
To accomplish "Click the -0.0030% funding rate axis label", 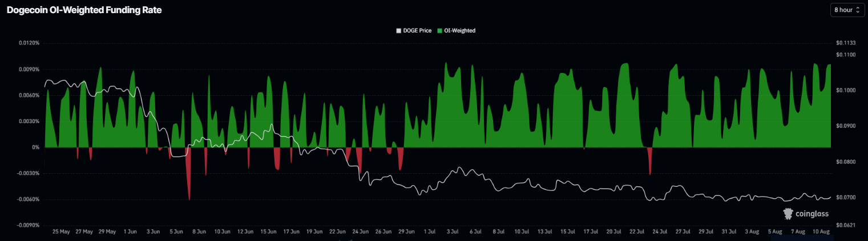I will tap(27, 173).
